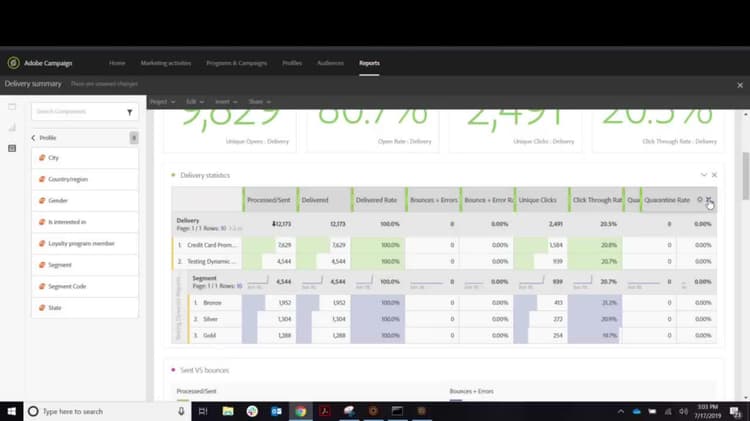Click the City dimension icon

[x=42, y=158]
